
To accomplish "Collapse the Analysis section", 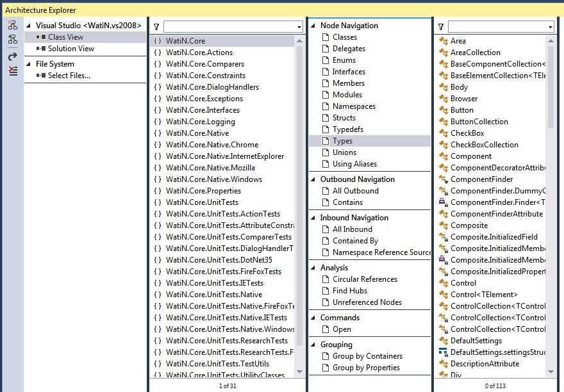I will point(313,268).
